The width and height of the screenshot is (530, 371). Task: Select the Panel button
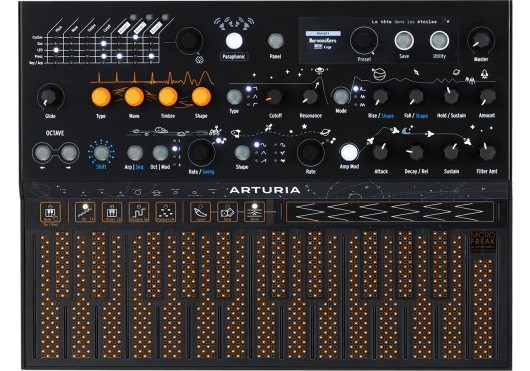point(276,41)
